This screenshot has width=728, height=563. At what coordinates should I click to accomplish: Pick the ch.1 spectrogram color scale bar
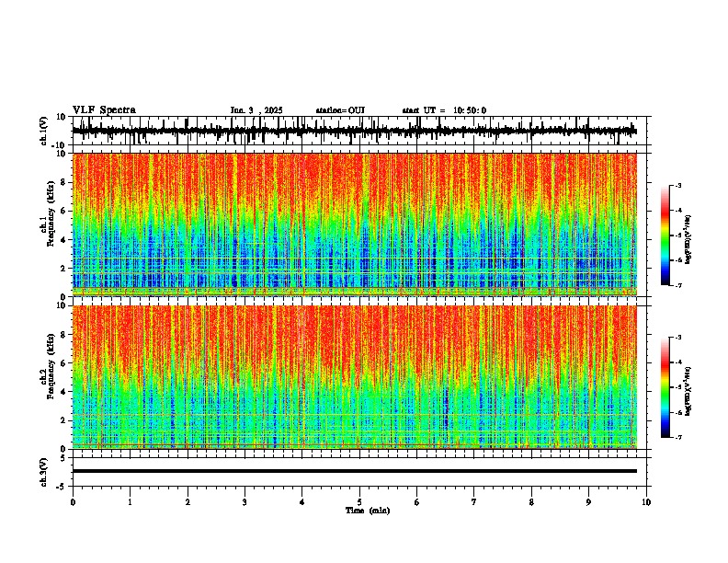(665, 236)
